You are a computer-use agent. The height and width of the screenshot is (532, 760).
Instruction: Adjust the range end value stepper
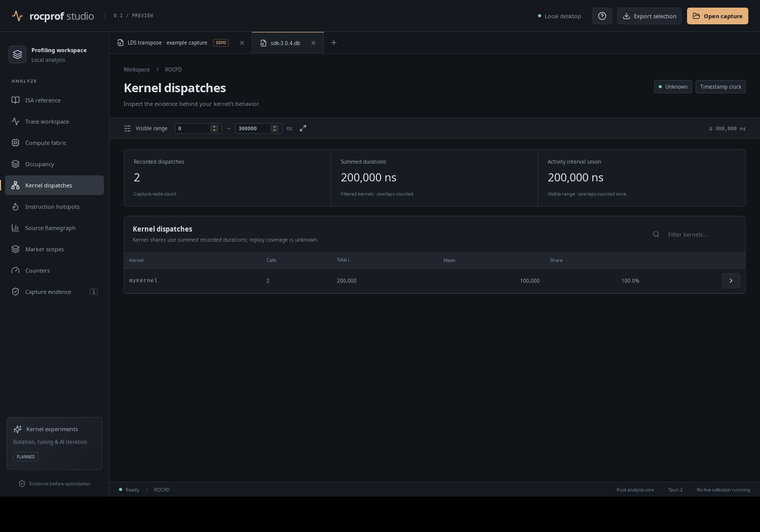pyautogui.click(x=274, y=128)
